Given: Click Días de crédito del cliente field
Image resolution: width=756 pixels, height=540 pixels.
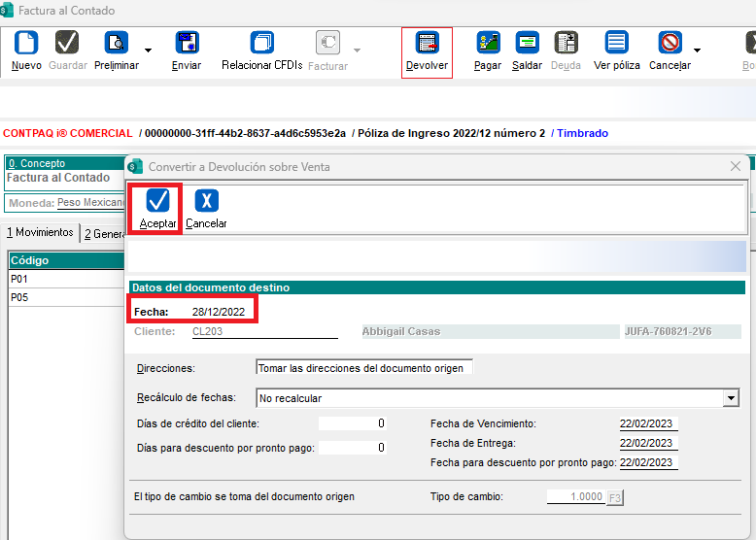Looking at the screenshot, I should coord(353,423).
